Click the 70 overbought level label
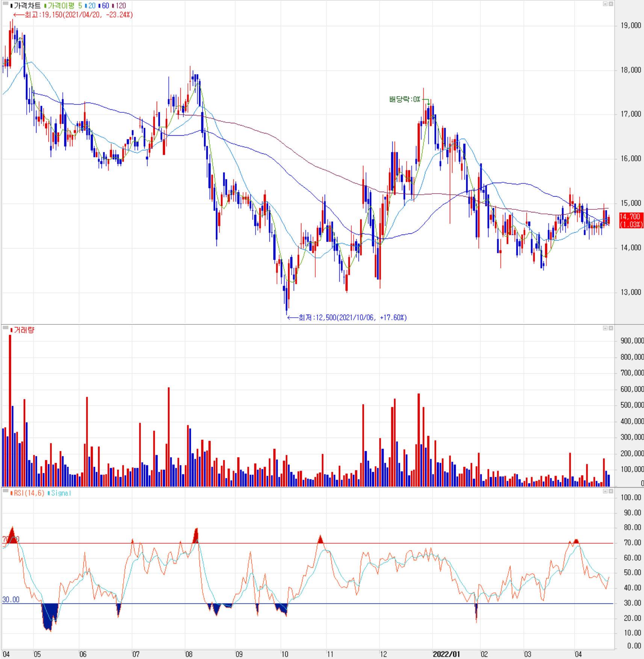Image resolution: width=644 pixels, height=659 pixels. (11, 539)
